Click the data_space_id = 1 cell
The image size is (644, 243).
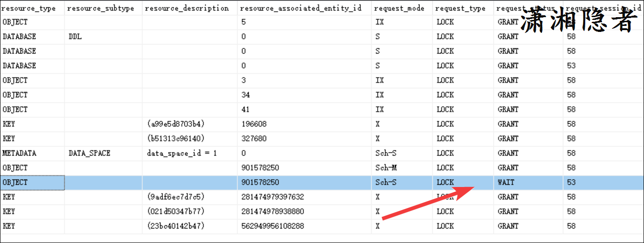182,153
